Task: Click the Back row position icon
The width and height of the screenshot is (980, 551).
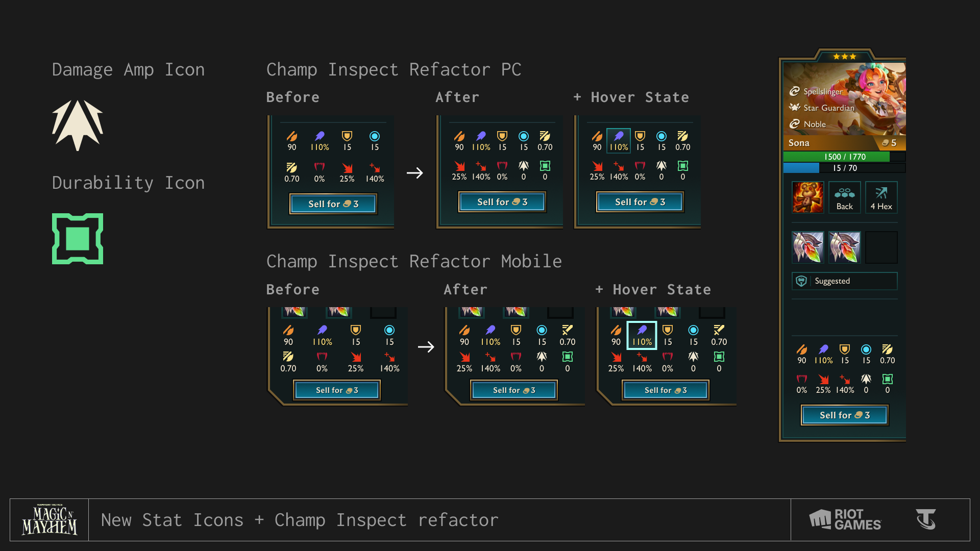Action: [844, 197]
